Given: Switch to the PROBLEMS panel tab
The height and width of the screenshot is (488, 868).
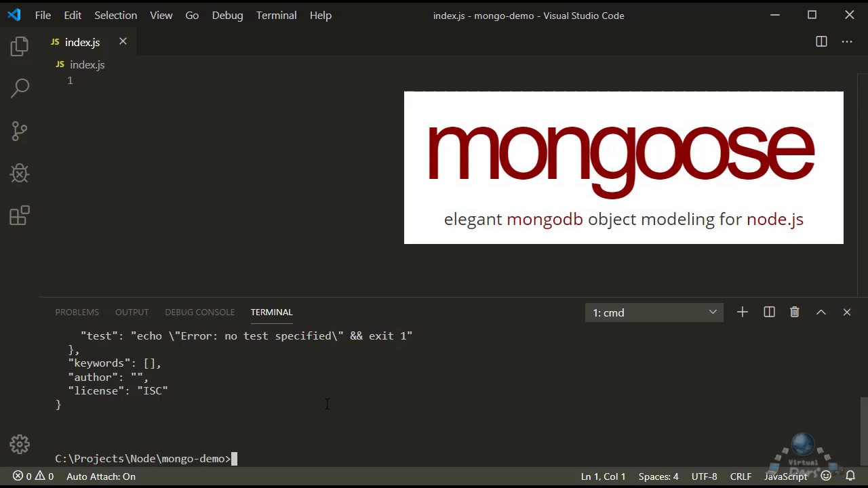Looking at the screenshot, I should pyautogui.click(x=77, y=312).
